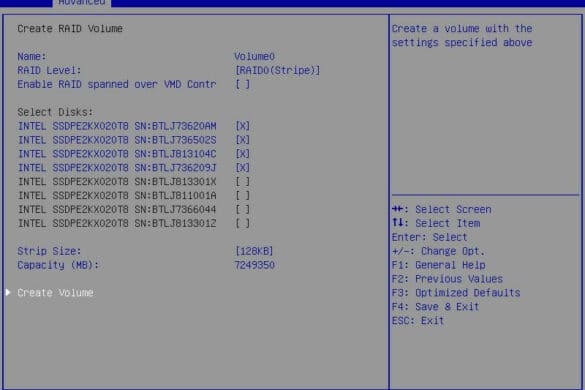
Task: Select the Strip Size: label
Action: point(49,251)
